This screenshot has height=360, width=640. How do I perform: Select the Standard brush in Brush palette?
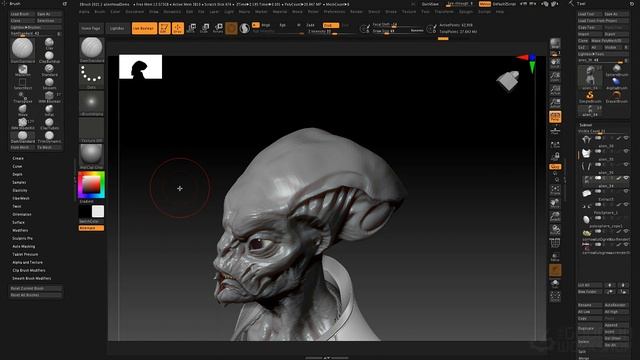[49, 69]
